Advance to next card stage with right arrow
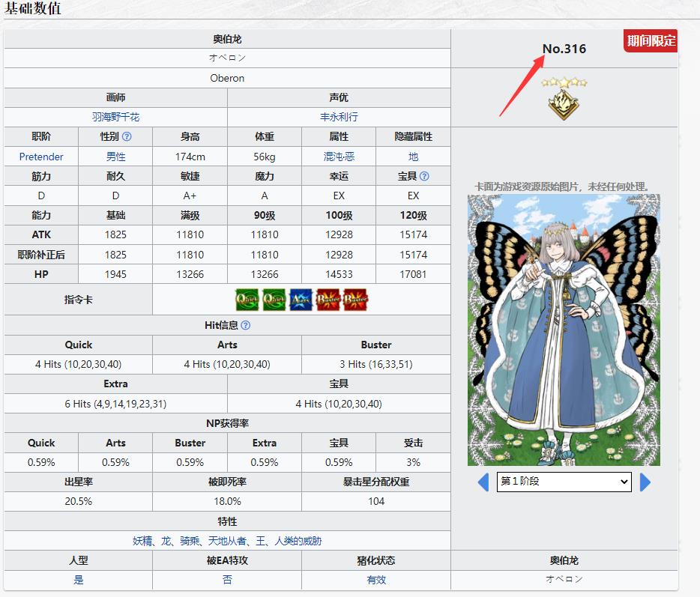The width and height of the screenshot is (700, 597). point(645,482)
